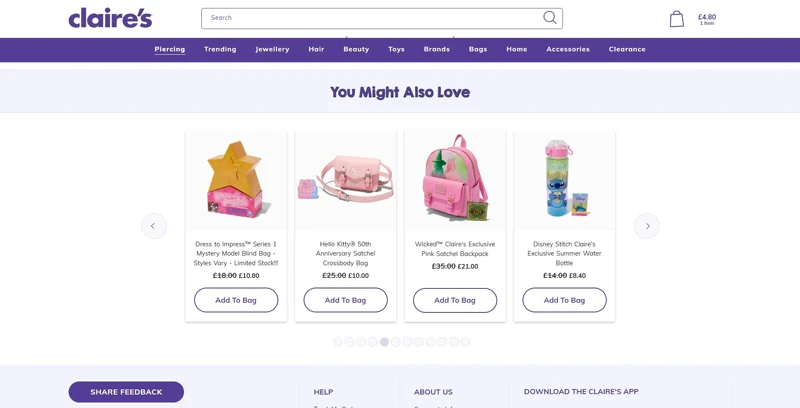Add Hello Kitty Satchel to bag

point(345,300)
